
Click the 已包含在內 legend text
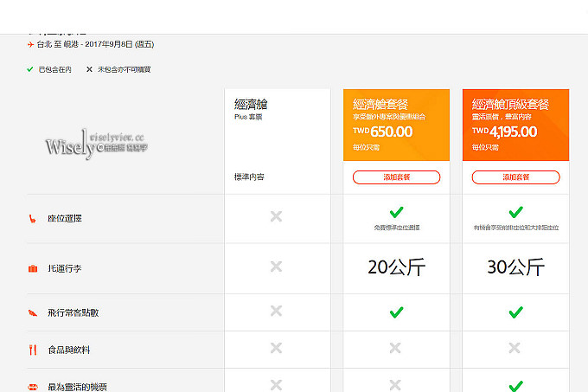point(54,70)
